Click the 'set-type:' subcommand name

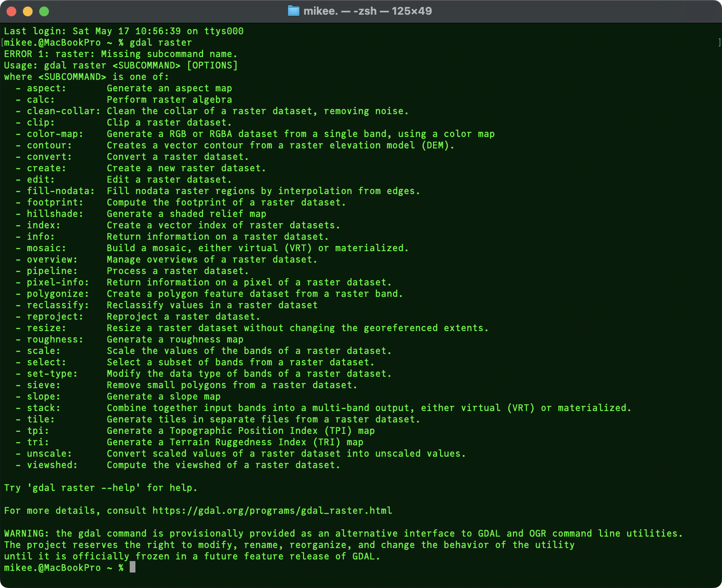tap(52, 374)
